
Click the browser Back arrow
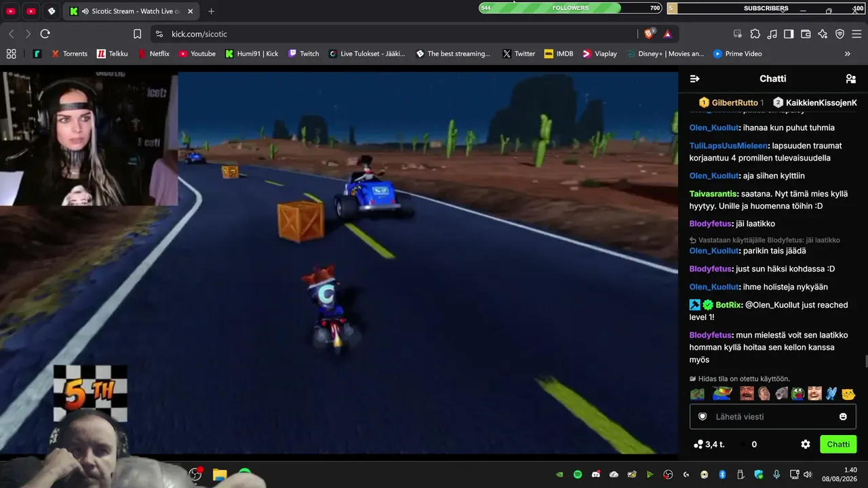click(12, 34)
